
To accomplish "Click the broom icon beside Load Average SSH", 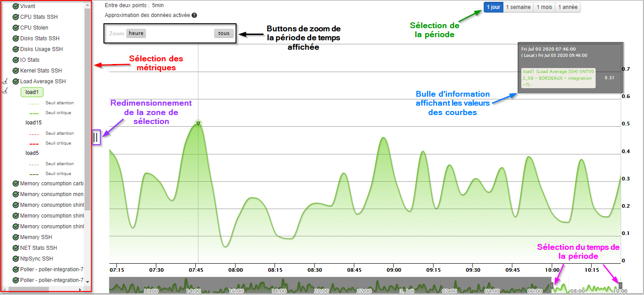I will [5, 81].
